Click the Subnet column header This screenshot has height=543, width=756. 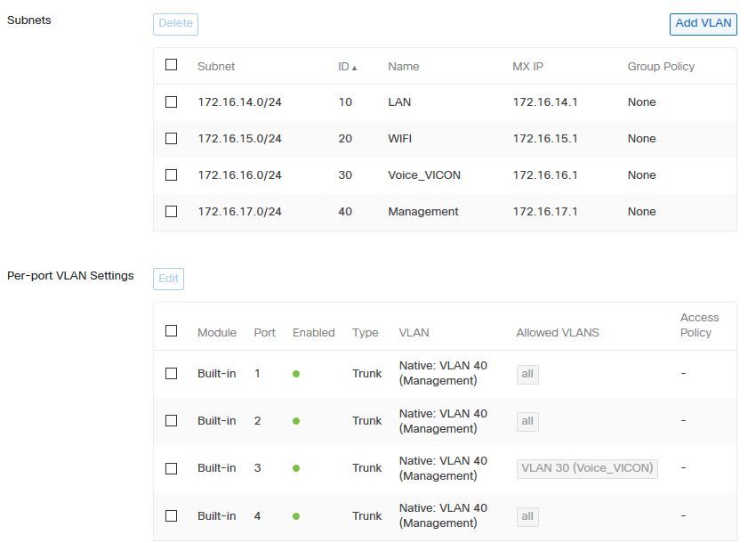(x=216, y=67)
